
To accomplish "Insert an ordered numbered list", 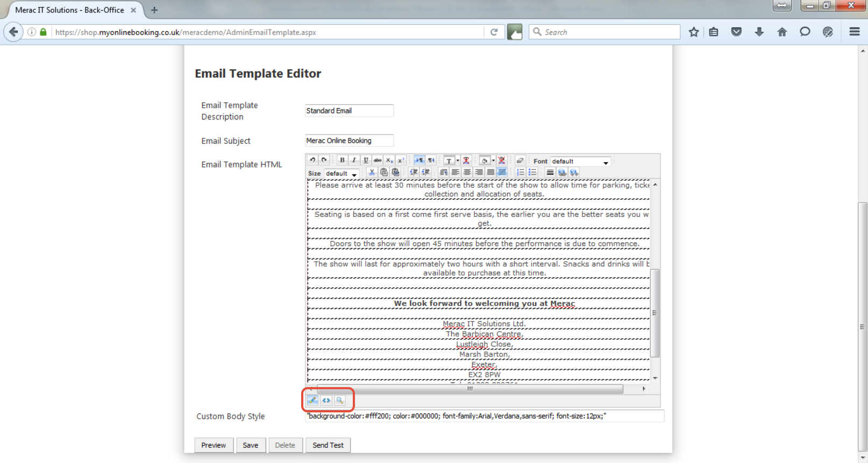I will [x=520, y=172].
